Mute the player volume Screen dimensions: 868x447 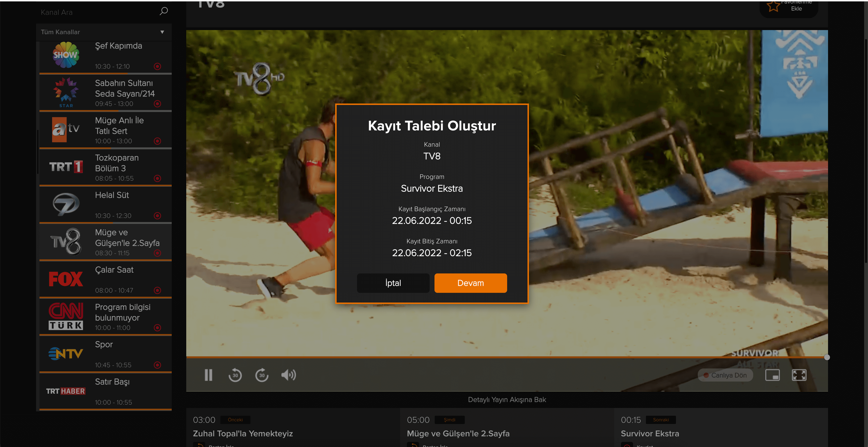(288, 375)
